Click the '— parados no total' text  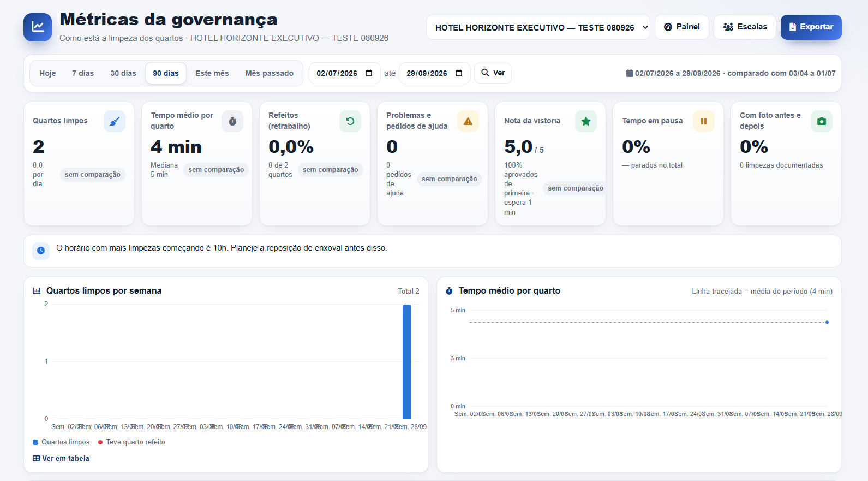click(653, 165)
